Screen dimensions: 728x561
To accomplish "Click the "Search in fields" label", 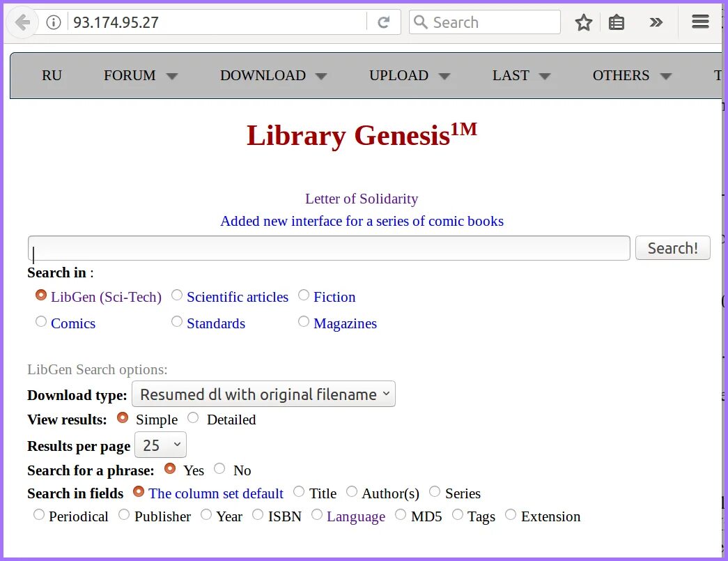I will (x=75, y=493).
